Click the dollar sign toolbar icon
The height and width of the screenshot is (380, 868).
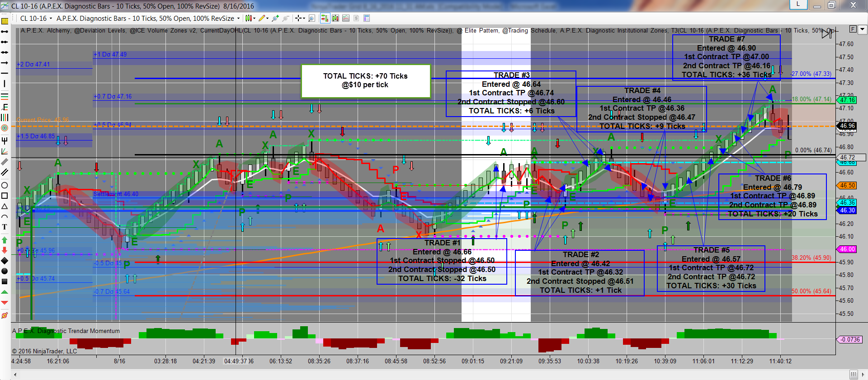[x=356, y=19]
